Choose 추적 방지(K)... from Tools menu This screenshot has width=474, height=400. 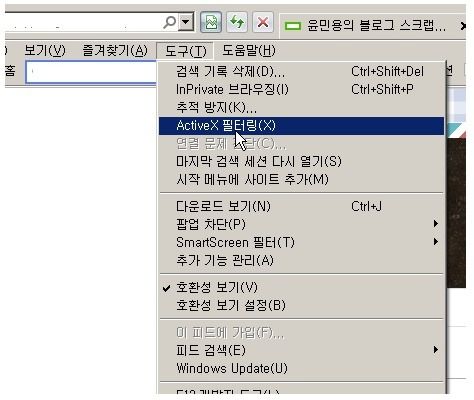pos(301,107)
